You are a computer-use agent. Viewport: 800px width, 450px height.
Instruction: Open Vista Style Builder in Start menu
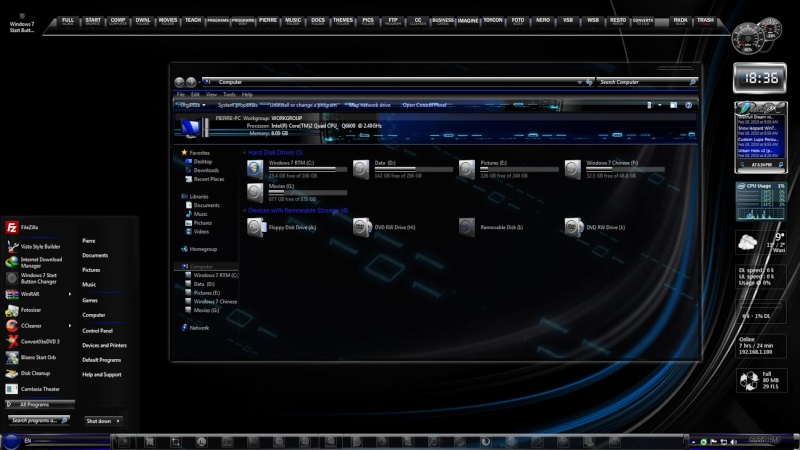34,246
